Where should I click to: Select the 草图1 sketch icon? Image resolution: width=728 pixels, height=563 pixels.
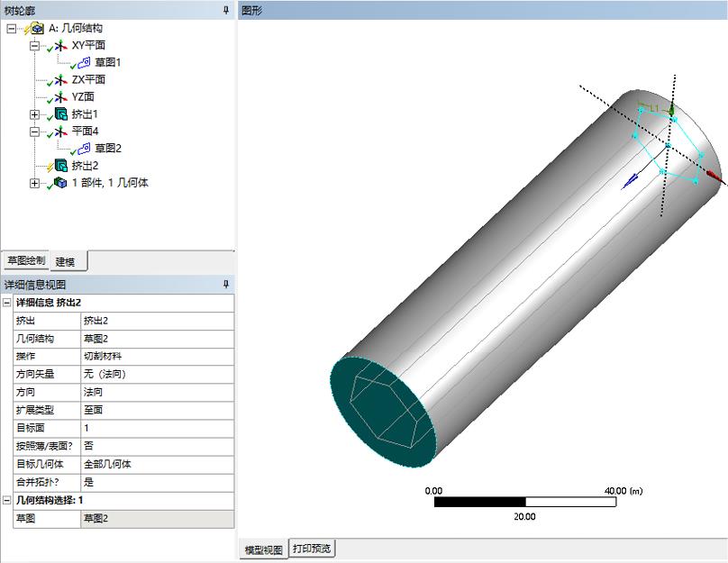pos(85,62)
